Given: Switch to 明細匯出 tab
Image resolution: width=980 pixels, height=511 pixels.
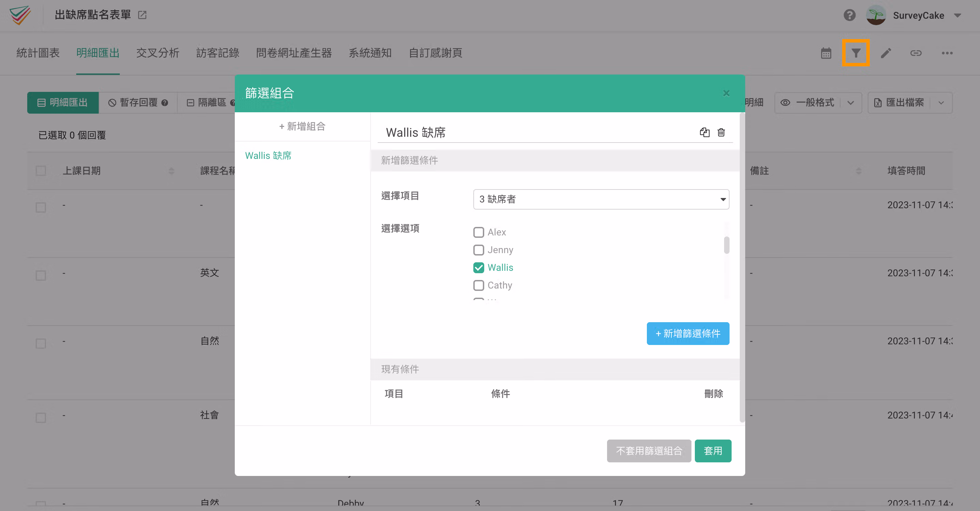Looking at the screenshot, I should tap(98, 53).
